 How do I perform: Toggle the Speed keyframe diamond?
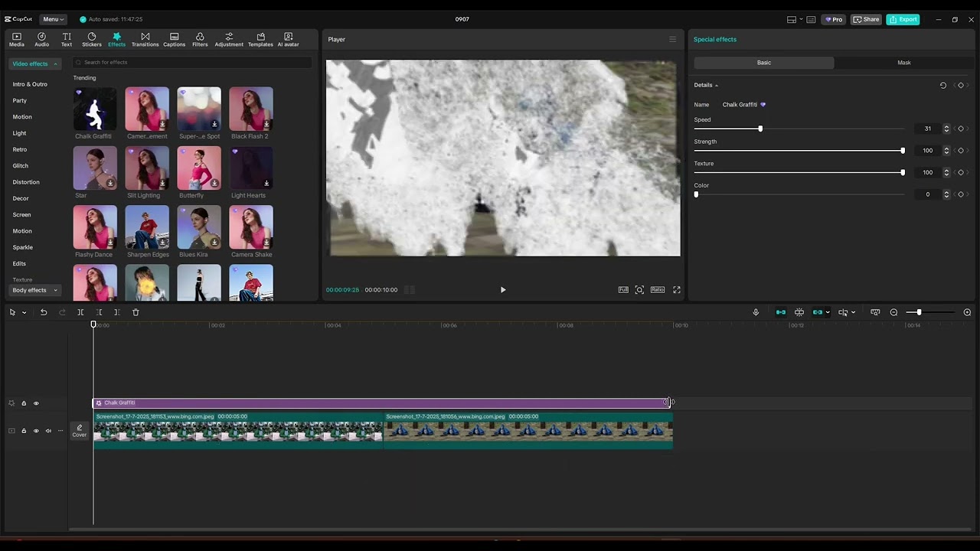(961, 129)
